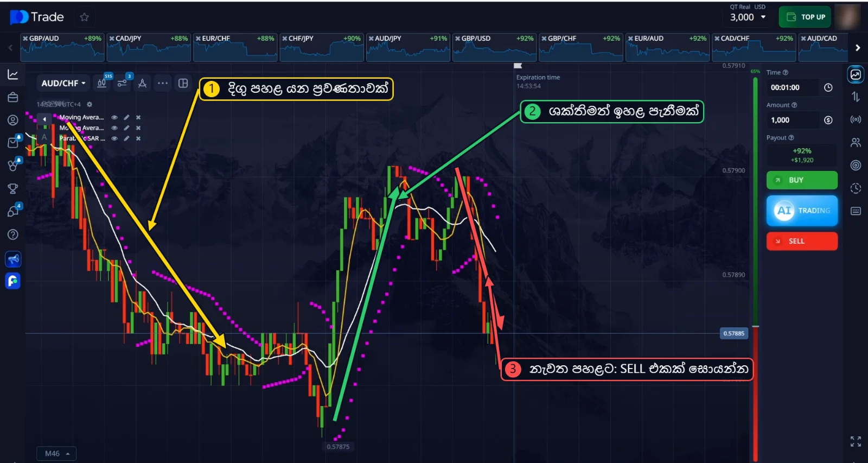Image resolution: width=868 pixels, height=463 pixels.
Task: Switch to the multi-chart layout icon
Action: pyautogui.click(x=183, y=83)
